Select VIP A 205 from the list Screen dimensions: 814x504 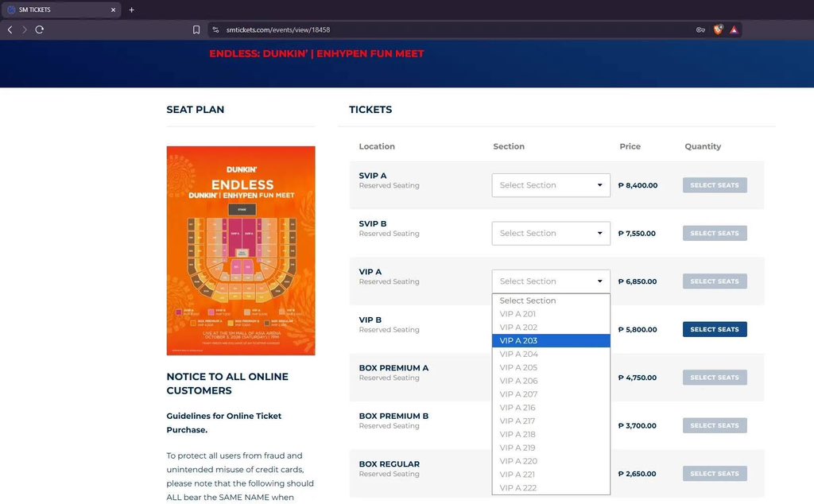551,367
